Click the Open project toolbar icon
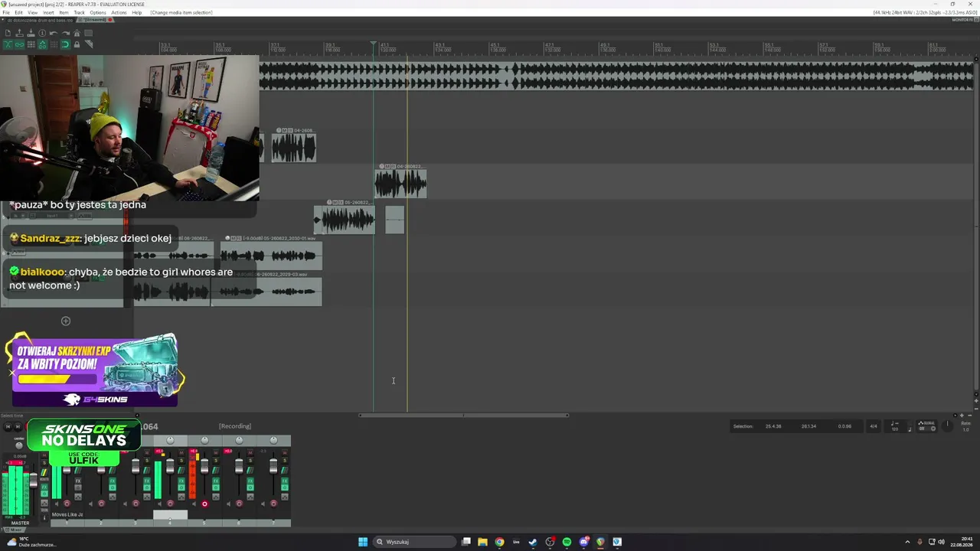The width and height of the screenshot is (980, 551). pos(19,33)
